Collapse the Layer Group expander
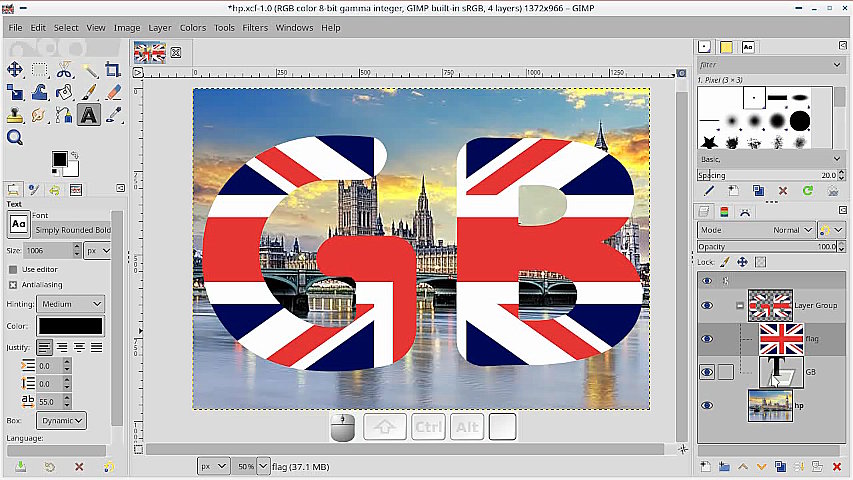The image size is (853, 480). 740,306
